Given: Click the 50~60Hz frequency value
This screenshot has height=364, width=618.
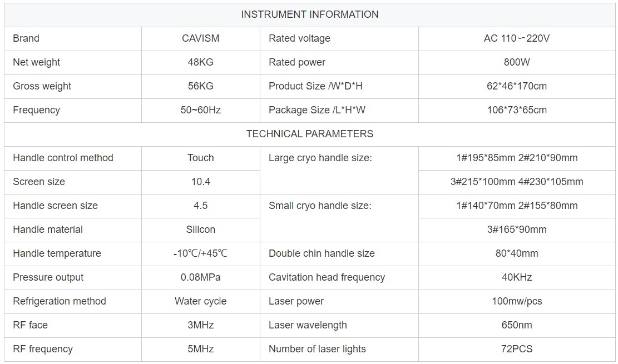Looking at the screenshot, I should (200, 110).
